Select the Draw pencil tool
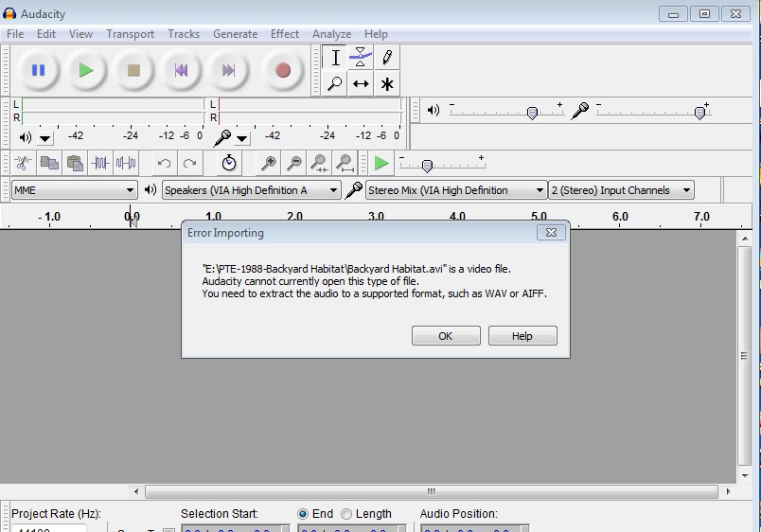This screenshot has height=532, width=761. [x=387, y=58]
